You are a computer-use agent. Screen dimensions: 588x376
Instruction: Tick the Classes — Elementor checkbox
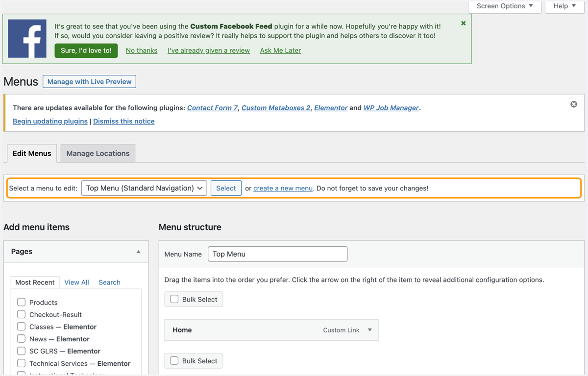tap(21, 327)
